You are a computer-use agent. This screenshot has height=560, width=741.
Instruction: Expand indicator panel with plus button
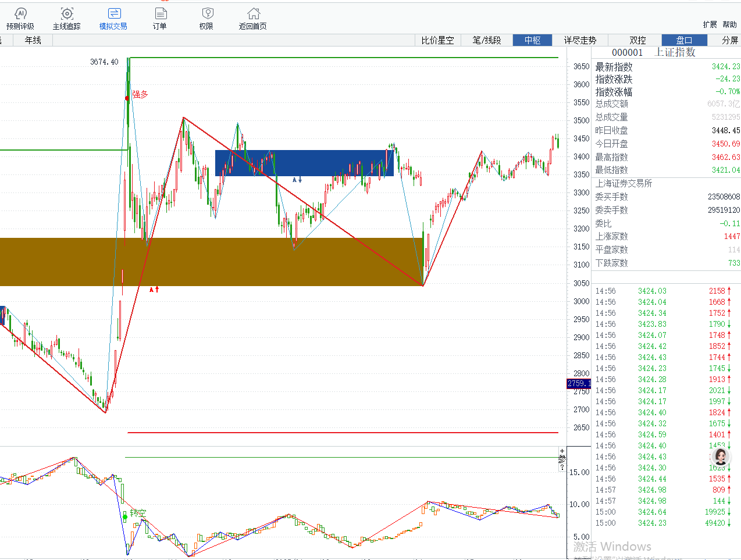click(x=562, y=451)
